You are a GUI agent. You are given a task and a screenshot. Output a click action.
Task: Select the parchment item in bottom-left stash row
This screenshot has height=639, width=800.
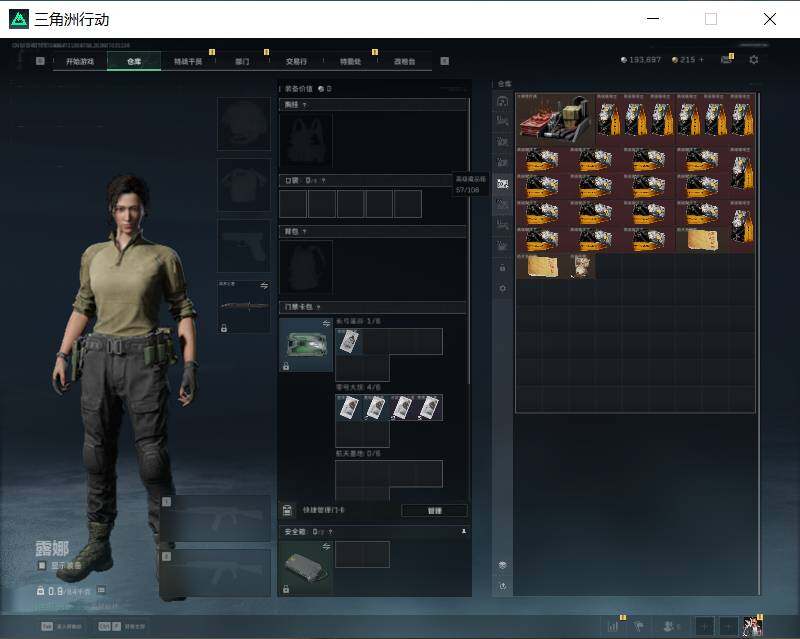[x=542, y=266]
